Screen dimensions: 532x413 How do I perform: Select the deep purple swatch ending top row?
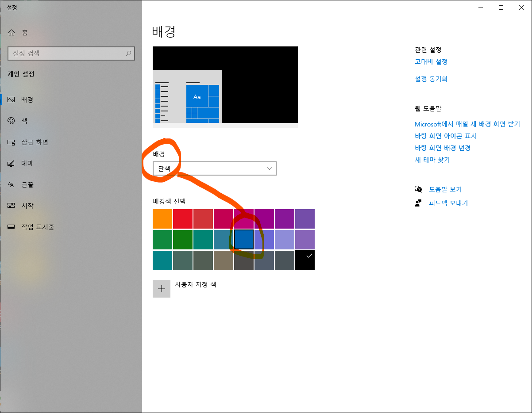tap(305, 219)
